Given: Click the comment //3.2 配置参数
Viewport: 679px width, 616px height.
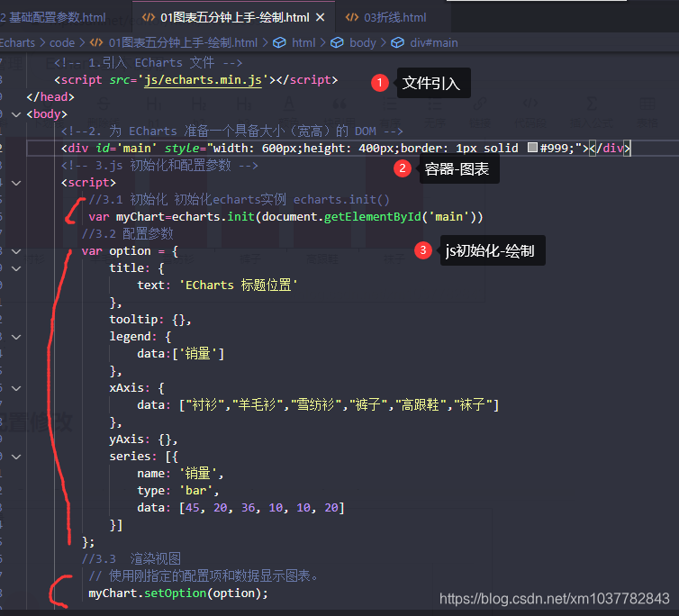Looking at the screenshot, I should tap(128, 234).
